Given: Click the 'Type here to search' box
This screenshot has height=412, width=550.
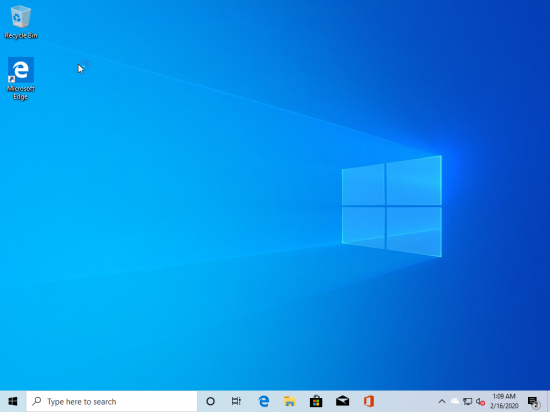Looking at the screenshot, I should coord(112,401).
